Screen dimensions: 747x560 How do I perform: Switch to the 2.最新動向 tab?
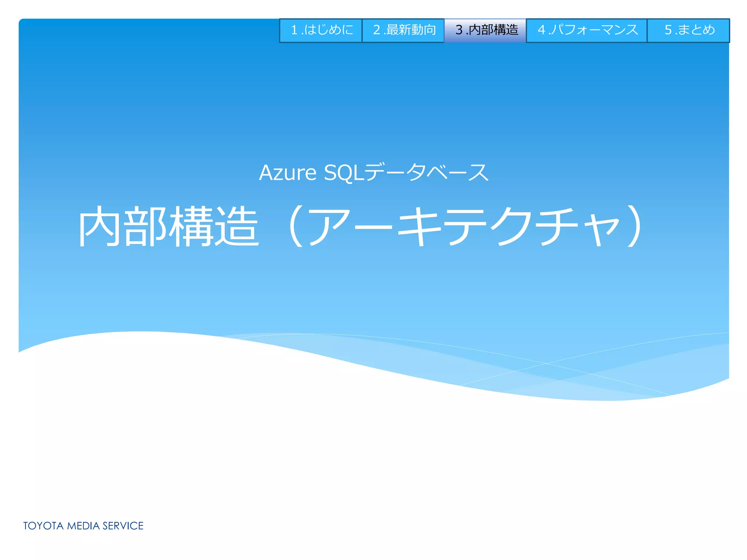click(403, 30)
